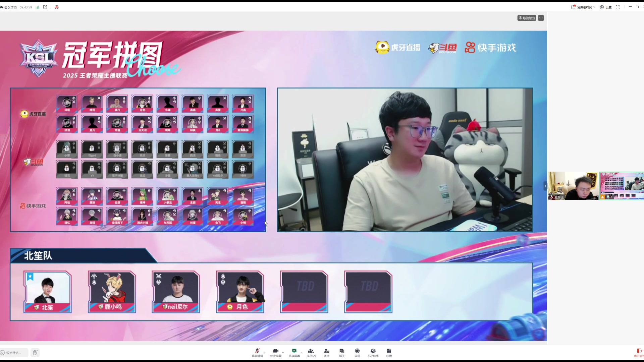Click the streamer webcam video in shared screen
Viewport: 644px width, 362px height.
click(405, 160)
